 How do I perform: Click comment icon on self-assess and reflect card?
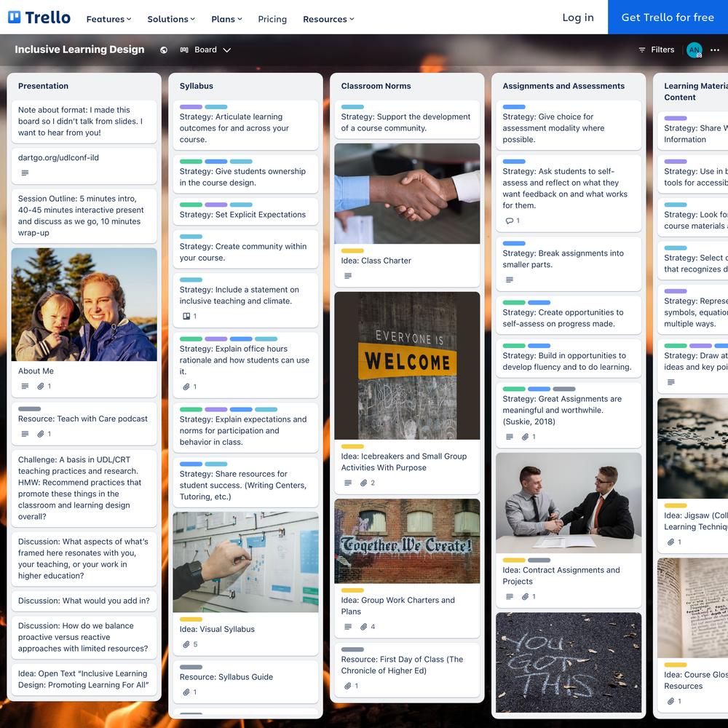tap(510, 221)
